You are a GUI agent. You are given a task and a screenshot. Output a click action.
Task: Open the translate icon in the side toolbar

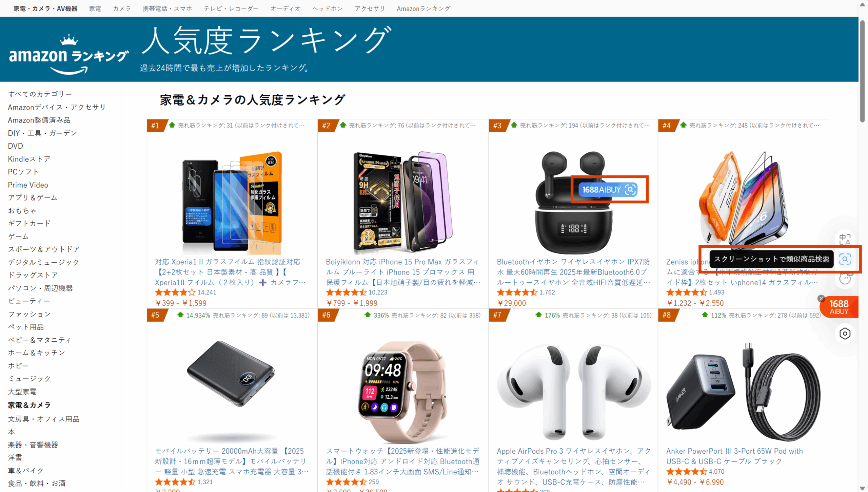click(845, 239)
